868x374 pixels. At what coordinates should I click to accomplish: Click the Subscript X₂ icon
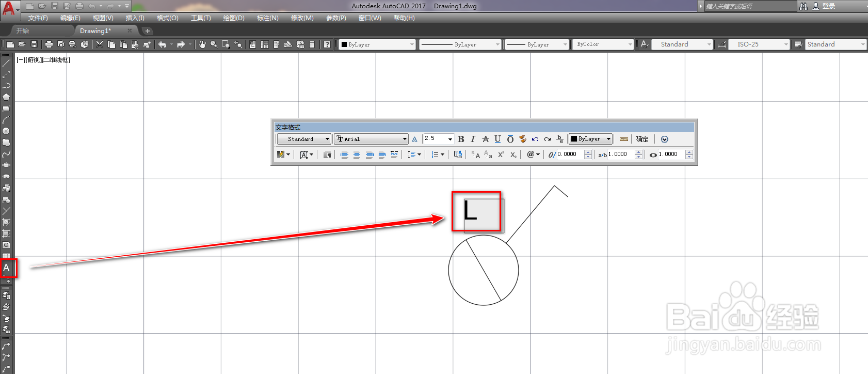(x=513, y=154)
